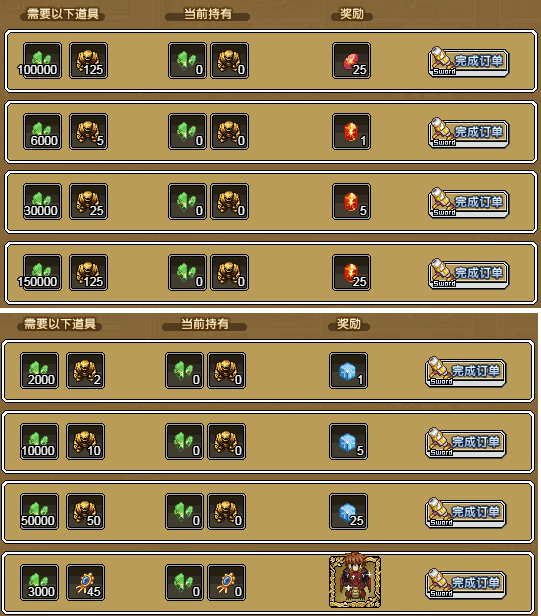Click the green crystal icon requiring 6000
The width and height of the screenshot is (541, 616).
42,132
